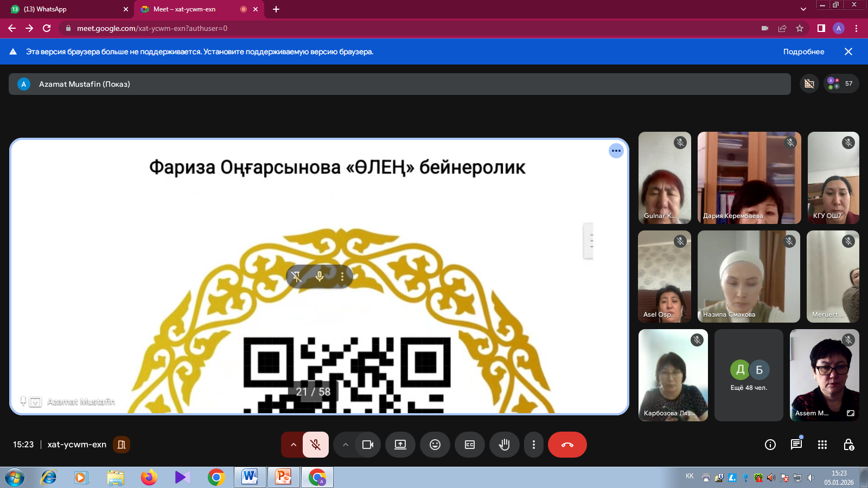Toggle the camera on or off
This screenshot has width=868, height=488.
pyautogui.click(x=367, y=445)
